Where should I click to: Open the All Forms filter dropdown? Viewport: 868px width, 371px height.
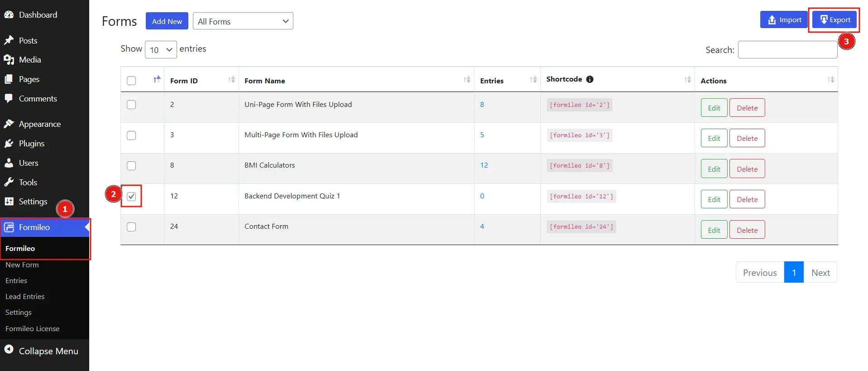pos(243,21)
